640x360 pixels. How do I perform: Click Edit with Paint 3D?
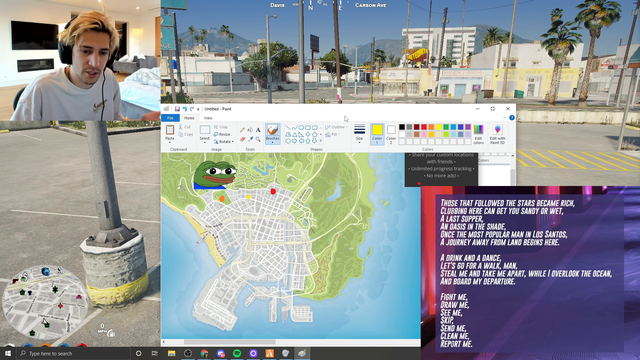[x=497, y=134]
